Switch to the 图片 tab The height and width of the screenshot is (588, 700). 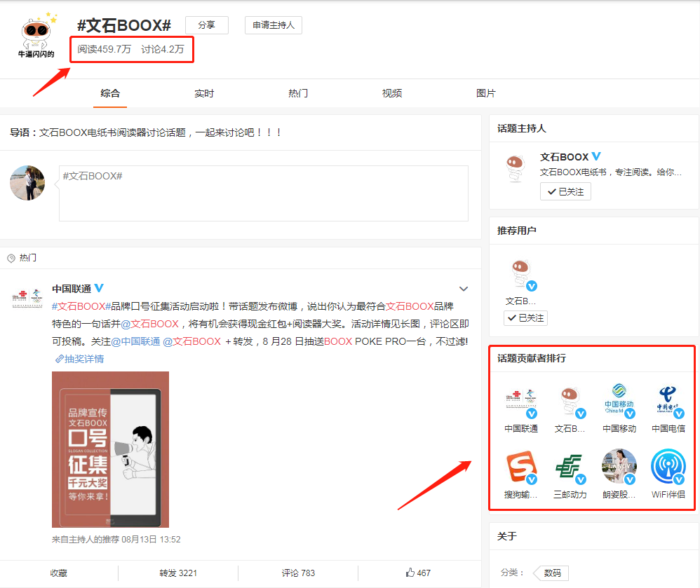[x=485, y=93]
